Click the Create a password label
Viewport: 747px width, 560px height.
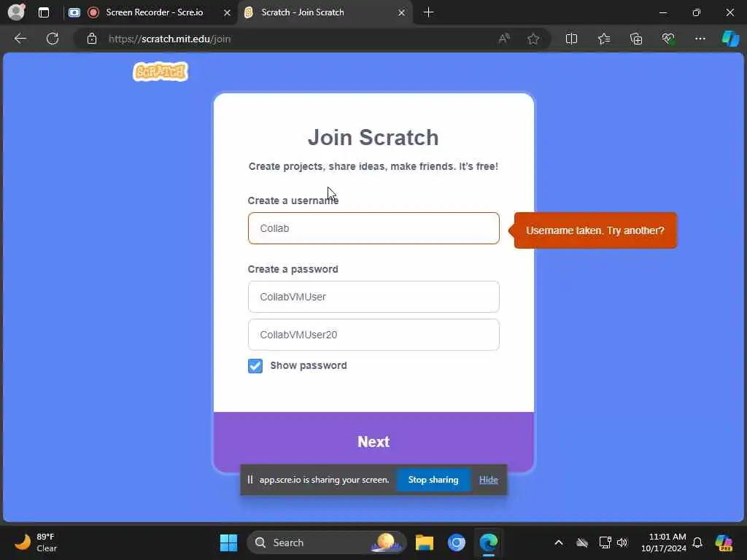[x=293, y=269]
